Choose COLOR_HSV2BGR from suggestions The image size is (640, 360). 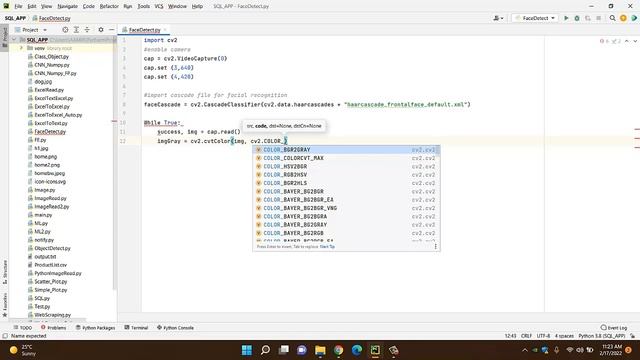(346, 167)
